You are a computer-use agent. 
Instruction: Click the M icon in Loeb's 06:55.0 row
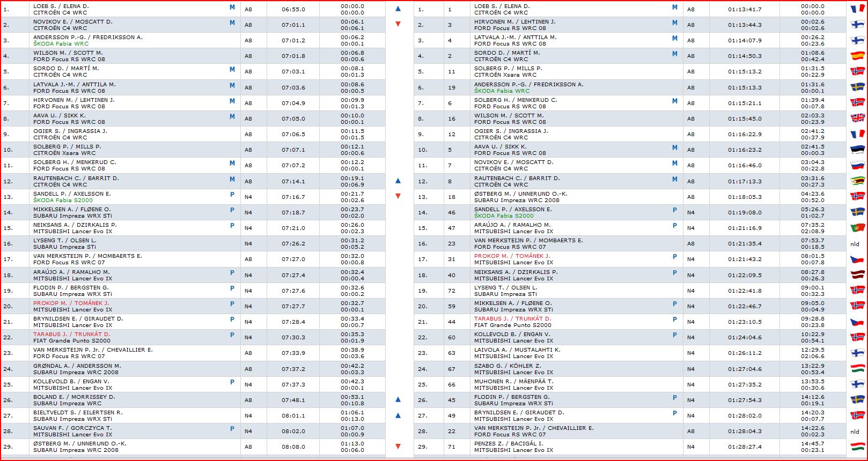tap(232, 8)
